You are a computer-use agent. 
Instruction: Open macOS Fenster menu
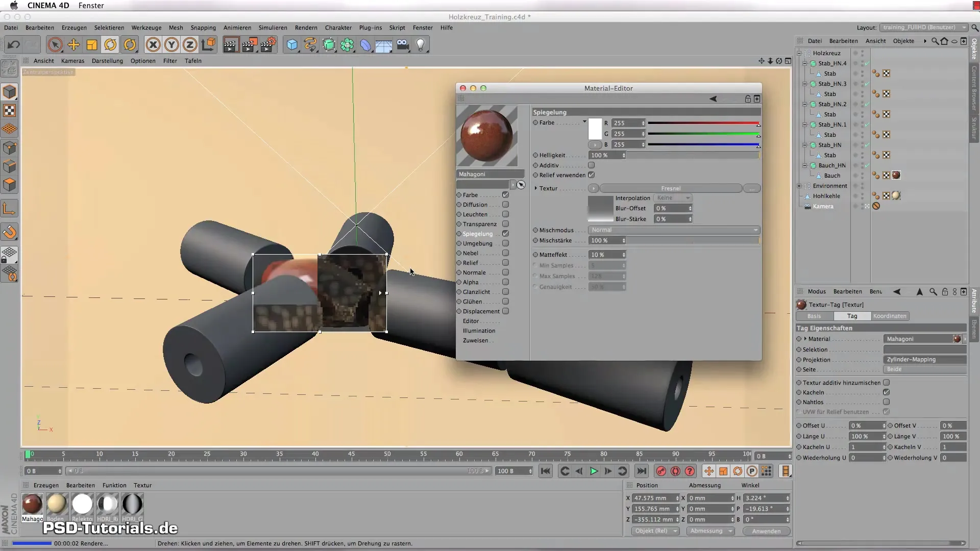click(x=91, y=6)
